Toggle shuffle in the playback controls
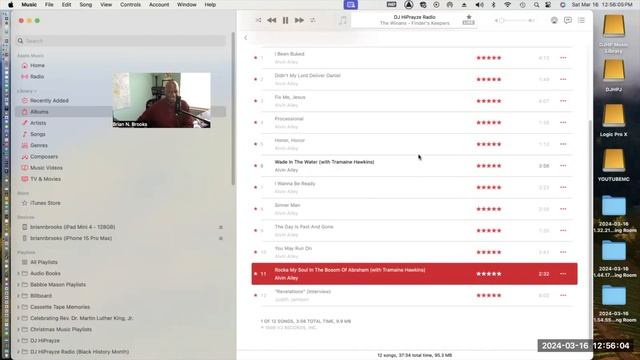The image size is (640, 360). [x=258, y=20]
